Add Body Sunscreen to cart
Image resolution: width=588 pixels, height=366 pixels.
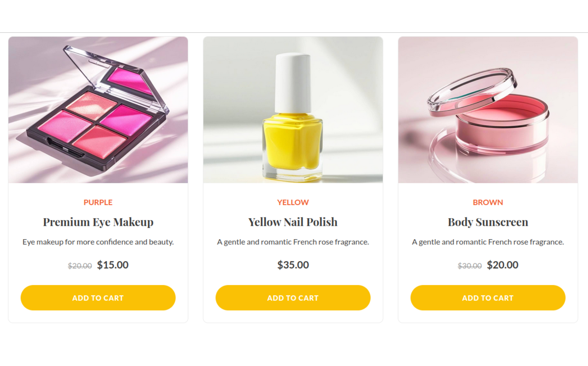coord(488,298)
